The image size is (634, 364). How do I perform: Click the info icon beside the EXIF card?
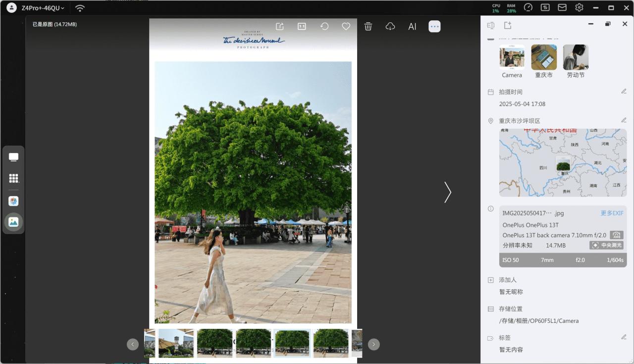pyautogui.click(x=491, y=208)
